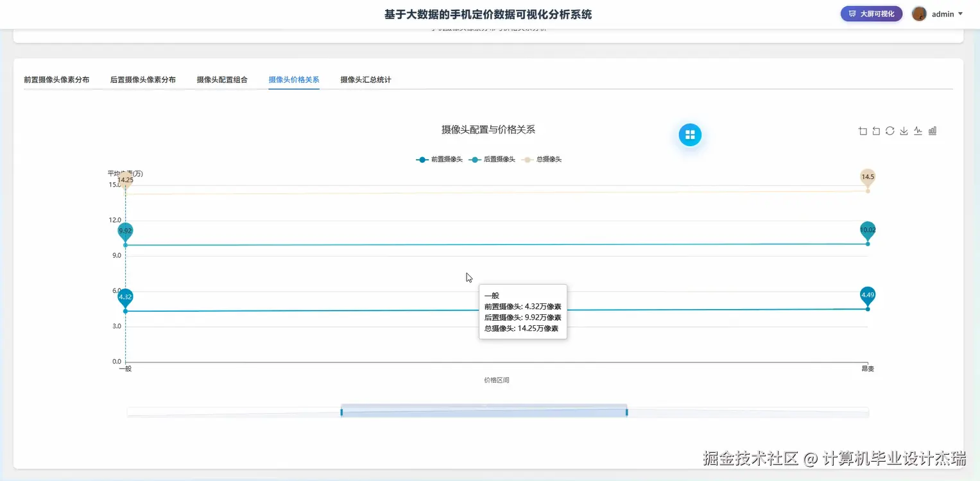980x481 pixels.
Task: Switch chart to bar view via bar icon
Action: 932,131
